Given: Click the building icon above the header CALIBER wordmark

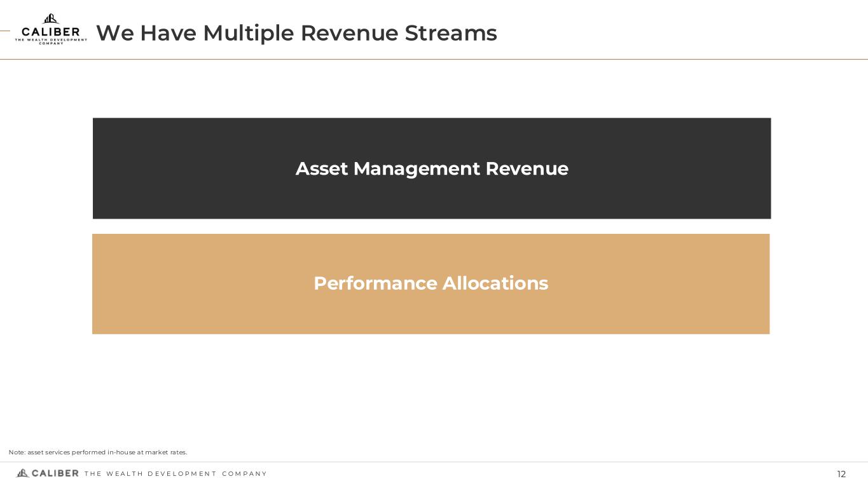Looking at the screenshot, I should pos(51,19).
